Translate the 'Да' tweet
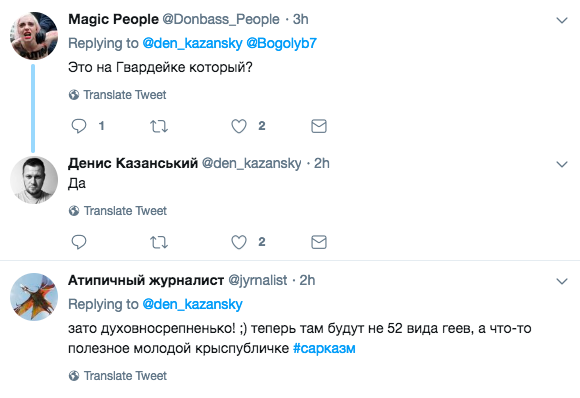The image size is (580, 398). tap(118, 210)
